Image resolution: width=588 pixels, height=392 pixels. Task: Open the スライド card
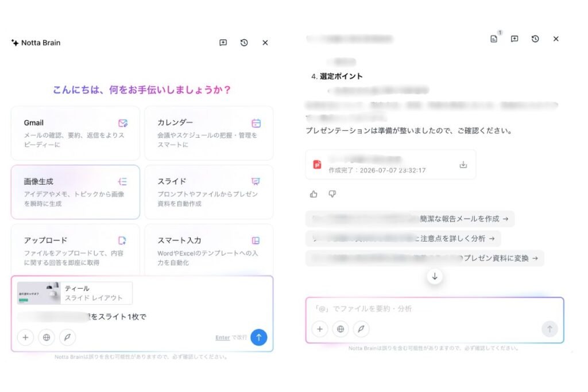(209, 192)
